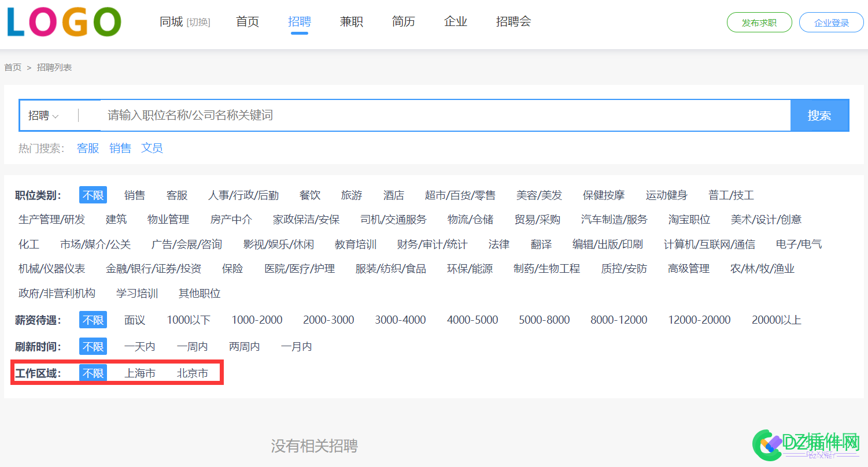The height and width of the screenshot is (467, 868).
Task: Filter job category by 销售
Action: (135, 195)
